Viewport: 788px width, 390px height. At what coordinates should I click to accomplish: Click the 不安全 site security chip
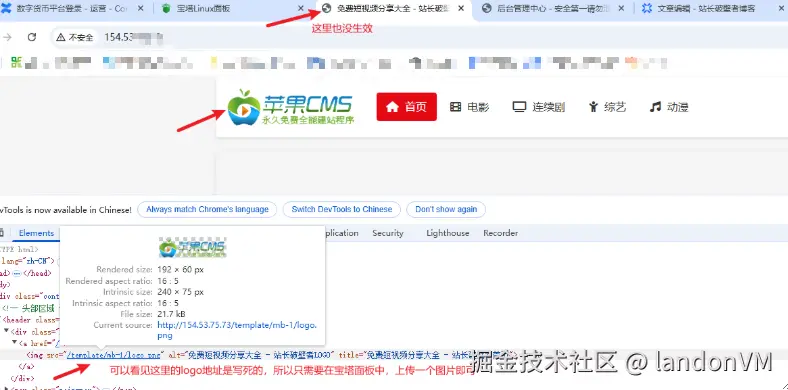(x=75, y=37)
